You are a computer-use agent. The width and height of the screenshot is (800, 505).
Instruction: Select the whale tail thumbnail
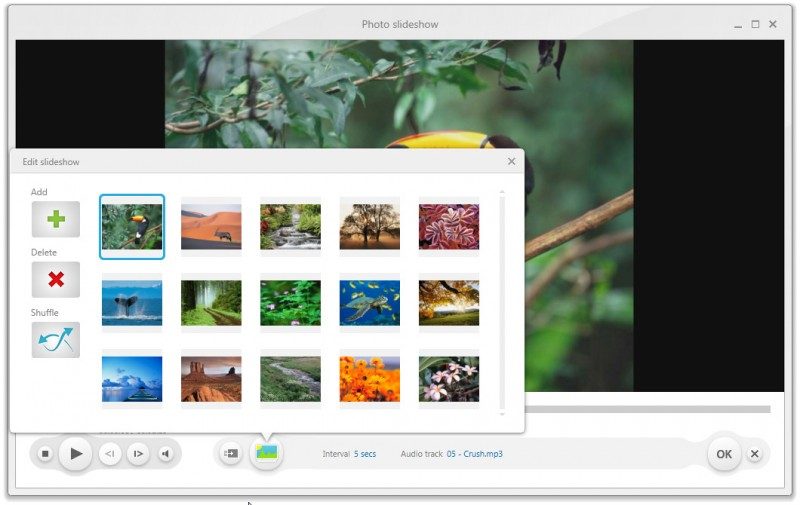pyautogui.click(x=132, y=302)
